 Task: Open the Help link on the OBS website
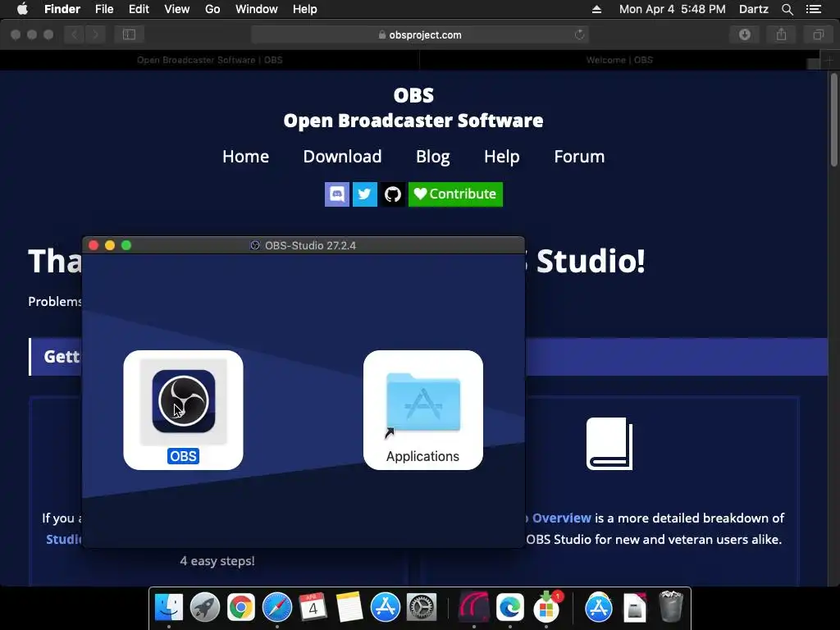pyautogui.click(x=501, y=157)
